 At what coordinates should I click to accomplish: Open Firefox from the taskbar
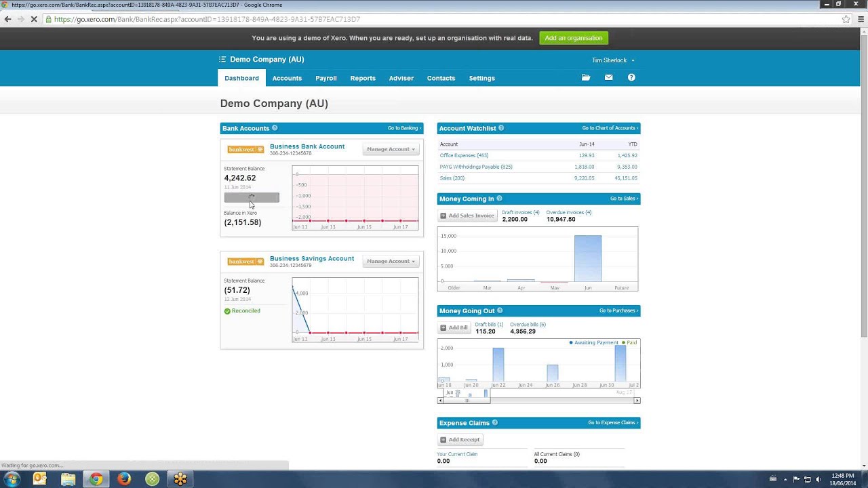point(124,479)
